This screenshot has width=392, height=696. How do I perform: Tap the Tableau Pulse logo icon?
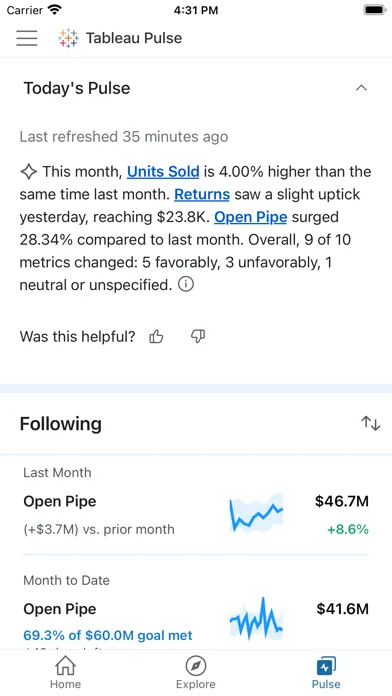[68, 38]
